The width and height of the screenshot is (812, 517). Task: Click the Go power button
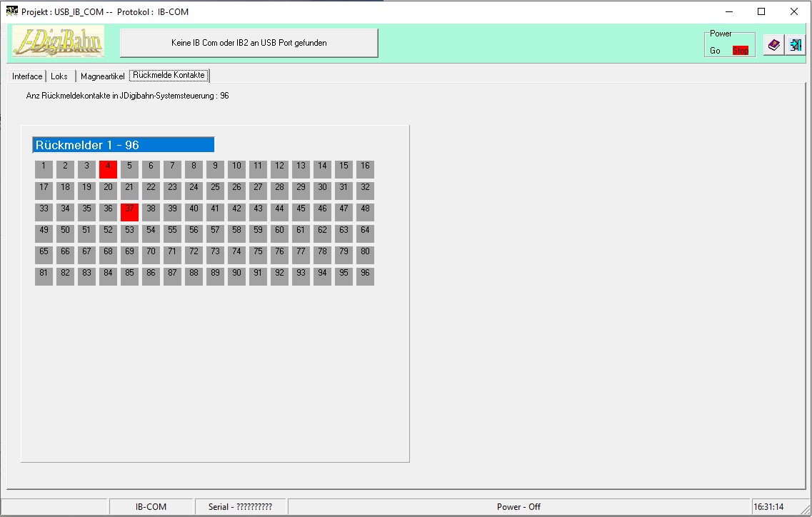[x=715, y=50]
